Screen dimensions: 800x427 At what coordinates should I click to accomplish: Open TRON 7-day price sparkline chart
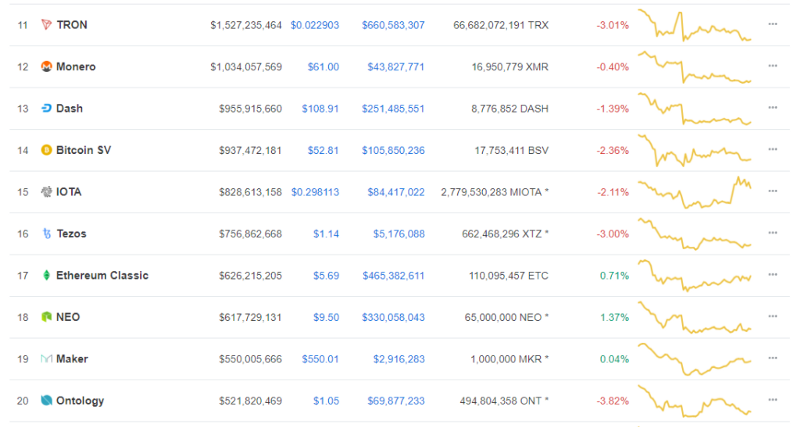(695, 25)
